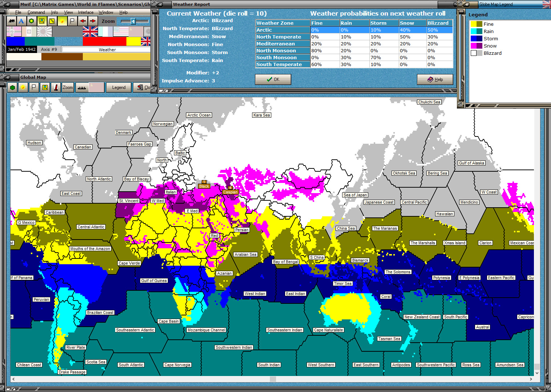
Task: Click the sun weather icon in Global Map toolbar
Action: pos(23,87)
